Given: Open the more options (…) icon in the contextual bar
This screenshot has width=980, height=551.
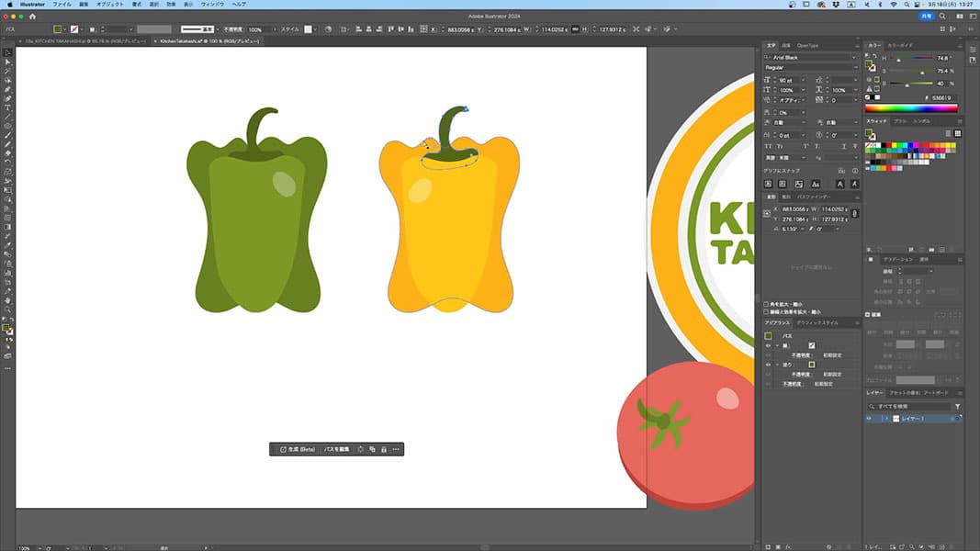Looking at the screenshot, I should pos(396,449).
